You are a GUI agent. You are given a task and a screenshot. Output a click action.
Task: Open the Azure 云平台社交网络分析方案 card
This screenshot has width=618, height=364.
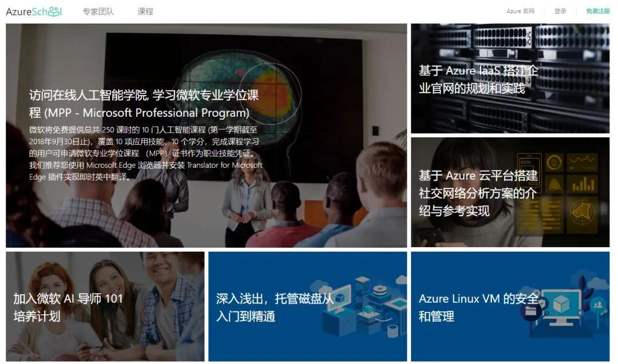click(x=510, y=192)
